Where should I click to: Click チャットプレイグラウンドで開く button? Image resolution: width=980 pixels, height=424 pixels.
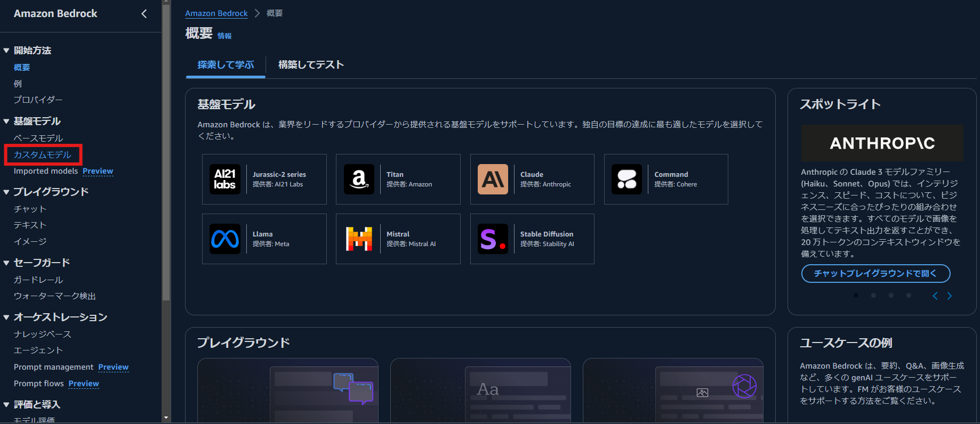(x=875, y=273)
